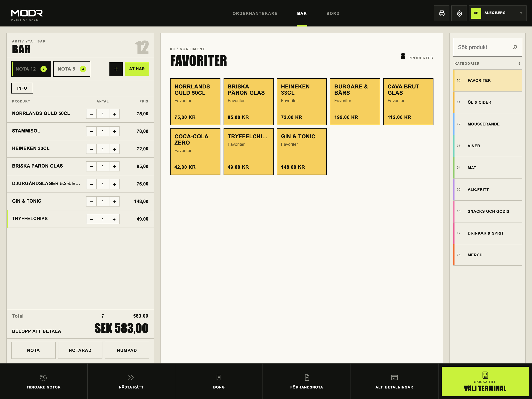This screenshot has width=532, height=399.
Task: Decrease Heineken 33cl quantity in order
Action: (91, 149)
